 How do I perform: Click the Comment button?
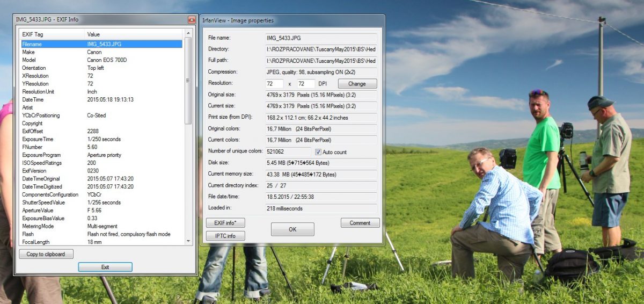(360, 223)
